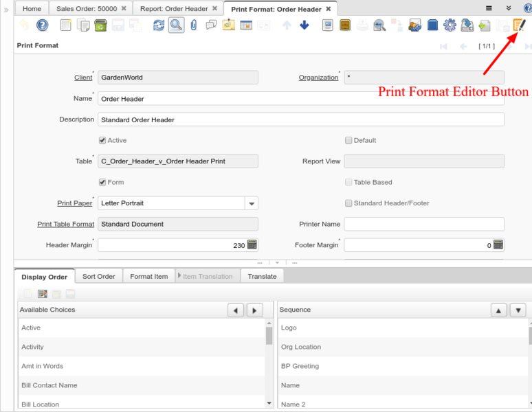Uncheck the Active checkbox
Screen dimensions: 532x412
point(102,140)
